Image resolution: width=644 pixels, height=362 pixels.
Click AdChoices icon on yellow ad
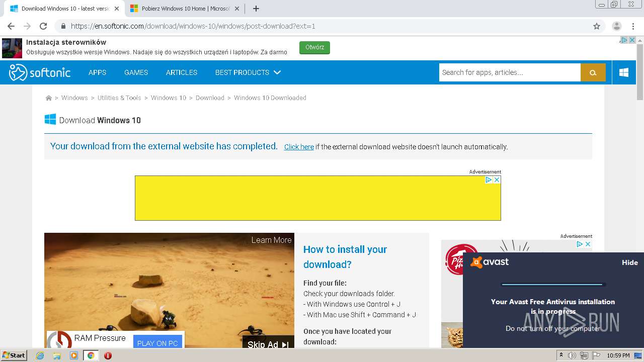pos(489,180)
